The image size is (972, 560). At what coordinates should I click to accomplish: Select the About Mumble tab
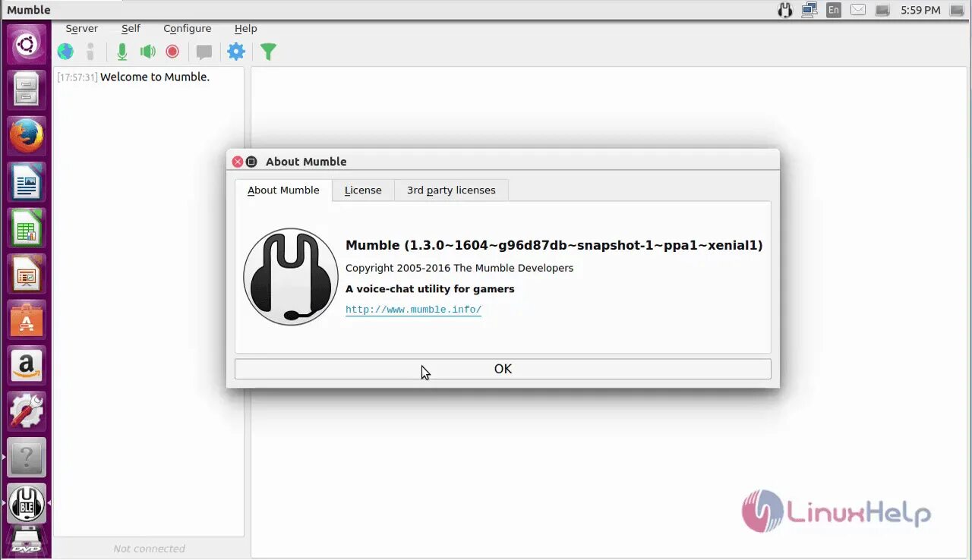pyautogui.click(x=283, y=190)
